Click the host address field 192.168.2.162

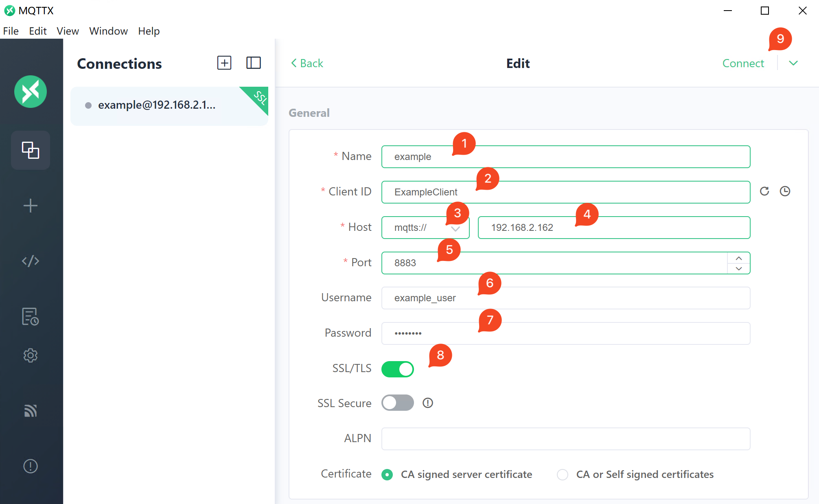click(614, 228)
